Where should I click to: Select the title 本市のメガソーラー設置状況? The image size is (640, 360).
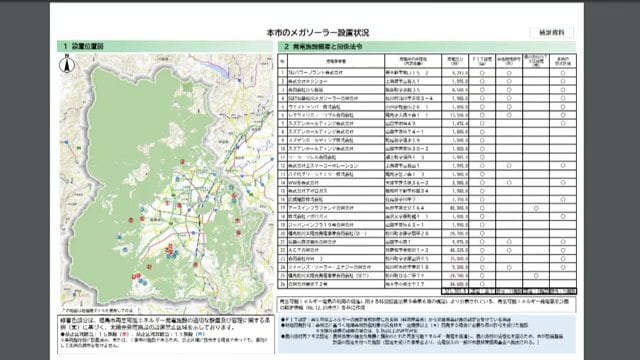click(318, 33)
